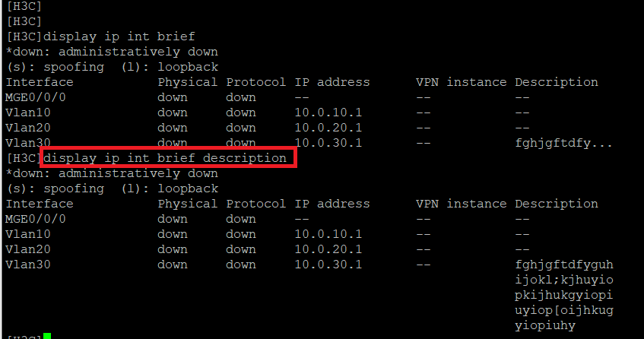Click the first administratively down legend line
The image size is (644, 339).
[112, 52]
